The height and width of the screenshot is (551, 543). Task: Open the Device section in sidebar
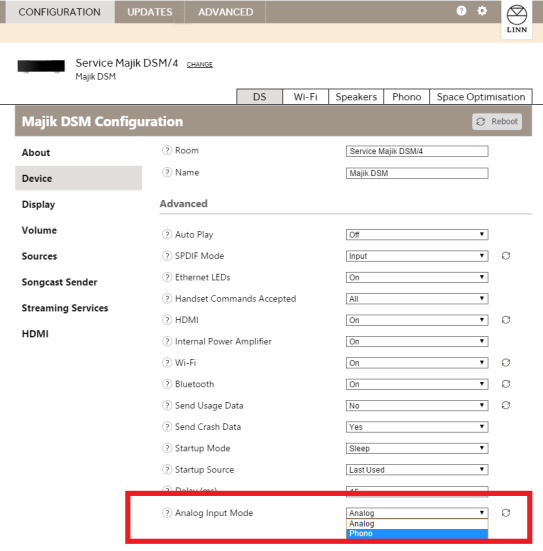(78, 178)
